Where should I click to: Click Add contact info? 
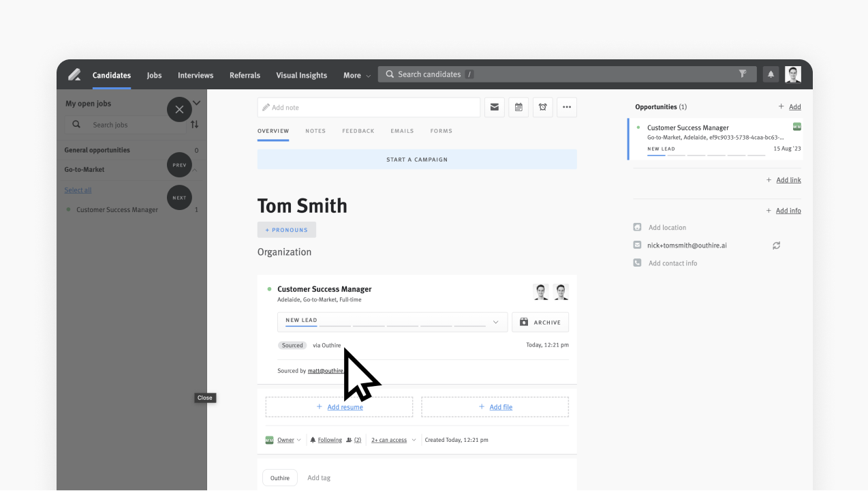672,263
